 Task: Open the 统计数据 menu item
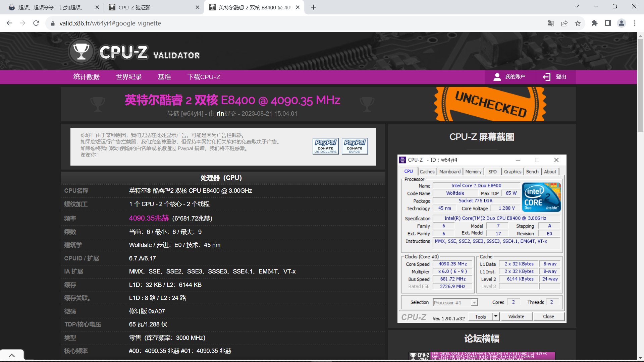[x=87, y=77]
